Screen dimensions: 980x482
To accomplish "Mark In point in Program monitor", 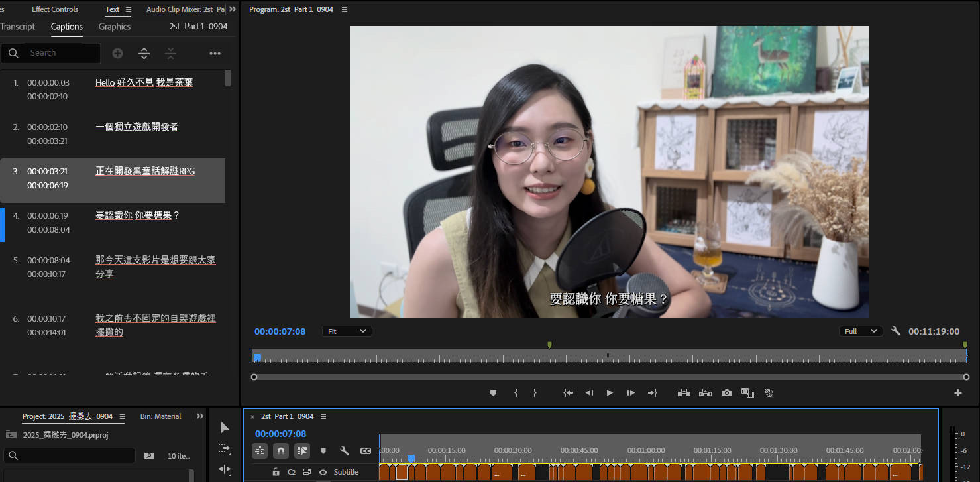I will point(516,393).
